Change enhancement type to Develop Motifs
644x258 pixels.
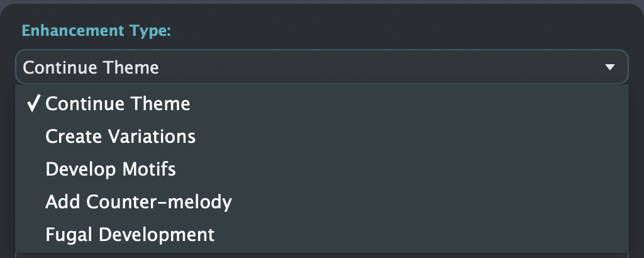pos(321,169)
